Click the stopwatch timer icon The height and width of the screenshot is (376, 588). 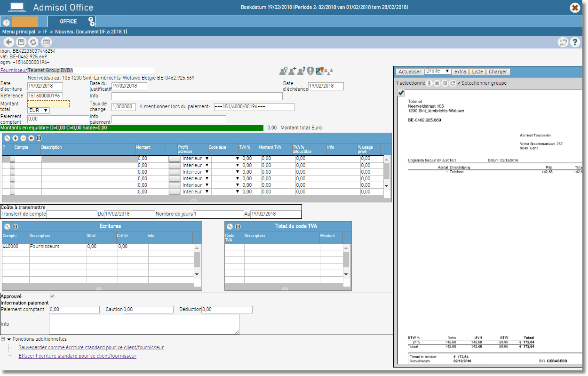pos(6,22)
